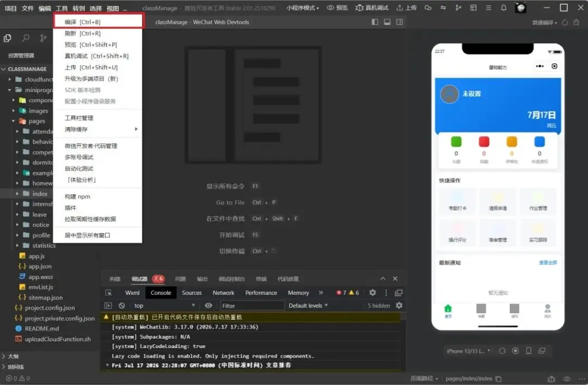Tap the green 首页 home tab in simulator
588x385 pixels.
pos(448,311)
